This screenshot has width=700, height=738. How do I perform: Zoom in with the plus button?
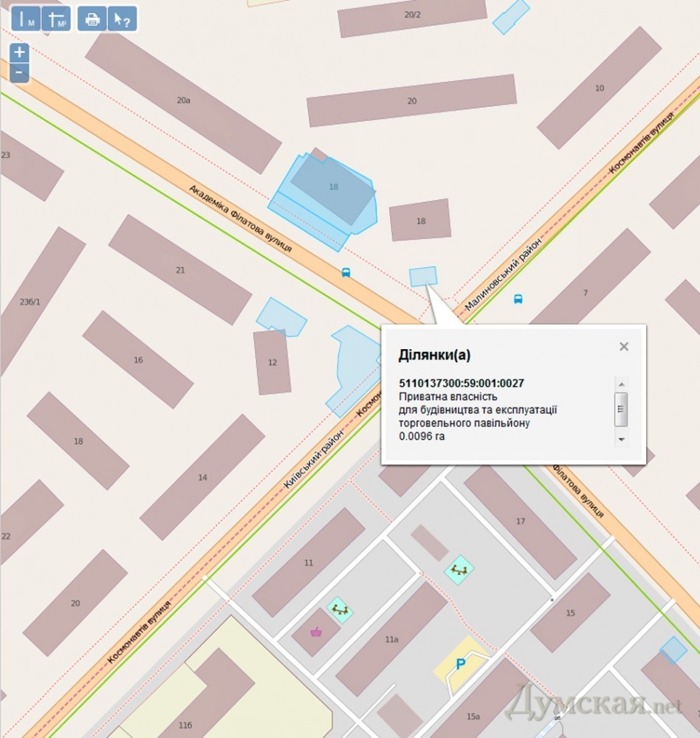(20, 52)
